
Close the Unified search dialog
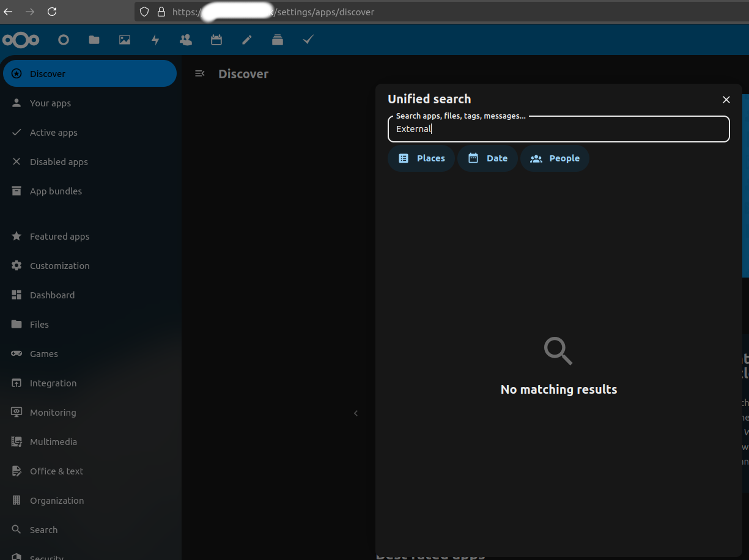coord(726,100)
